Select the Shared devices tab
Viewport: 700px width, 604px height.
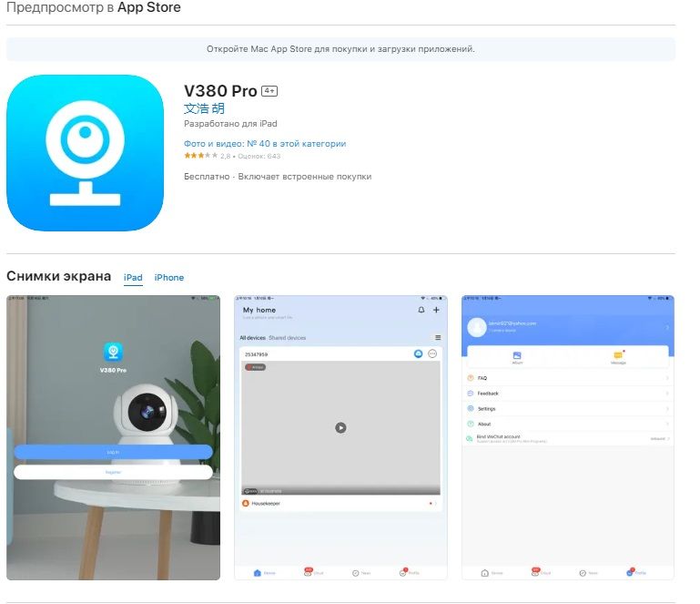(x=287, y=338)
